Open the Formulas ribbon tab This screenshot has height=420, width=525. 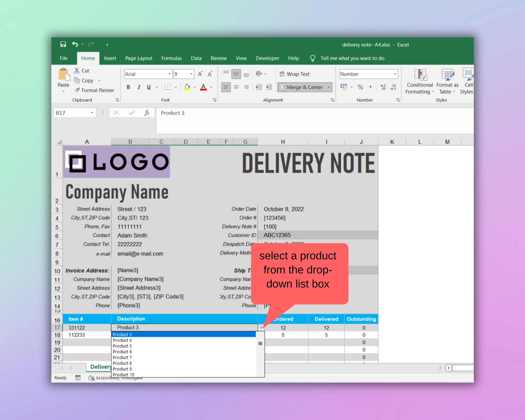click(171, 58)
